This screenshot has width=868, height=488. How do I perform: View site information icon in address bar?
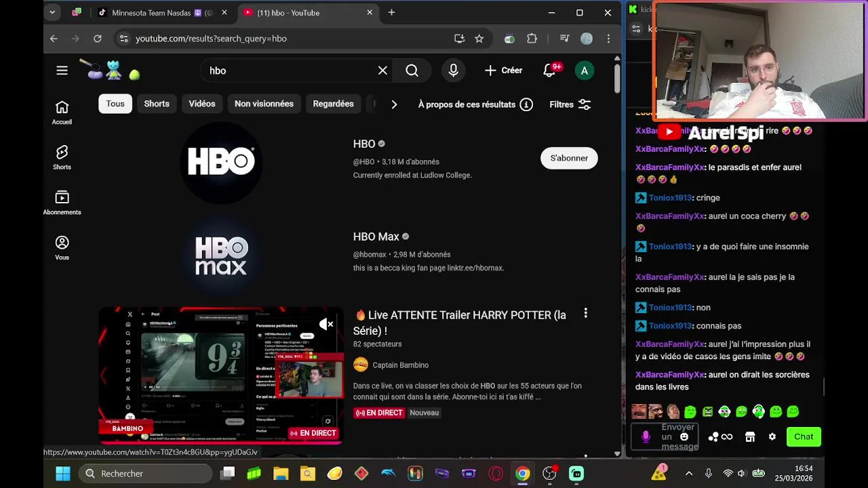tap(123, 39)
